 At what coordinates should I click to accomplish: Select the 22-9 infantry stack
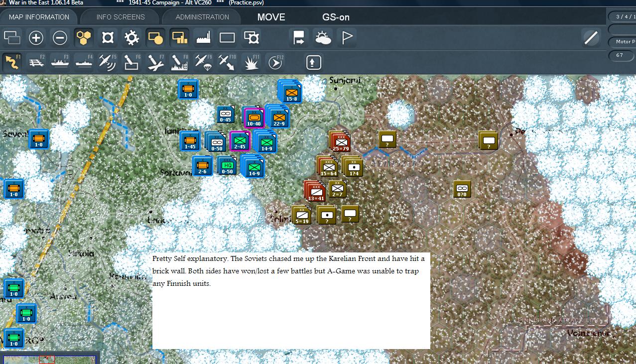[x=278, y=117]
